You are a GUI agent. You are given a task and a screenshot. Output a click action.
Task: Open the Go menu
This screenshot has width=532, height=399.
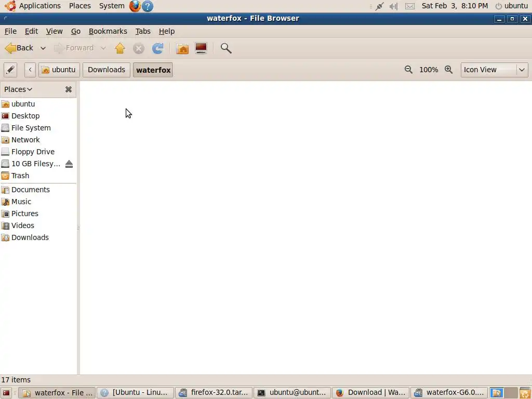pos(76,31)
